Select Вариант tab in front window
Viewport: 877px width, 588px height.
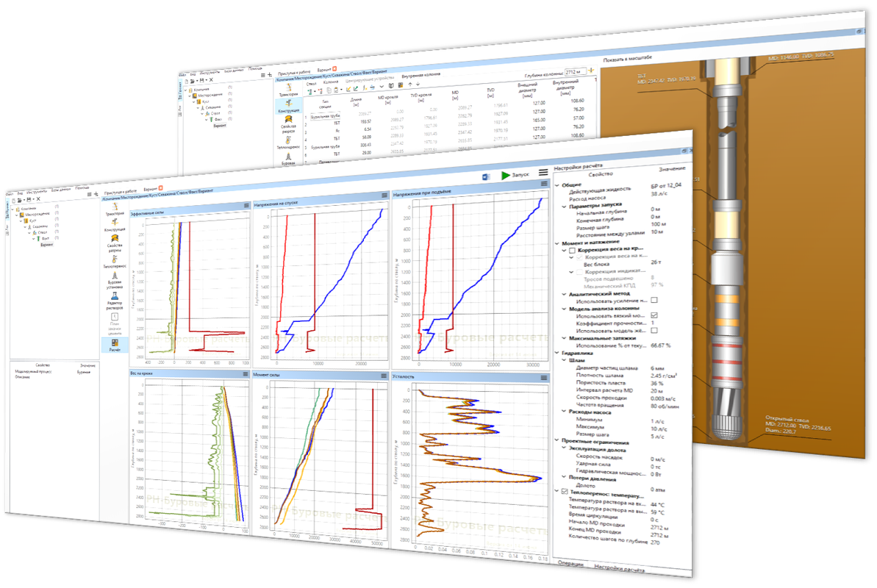[x=150, y=189]
